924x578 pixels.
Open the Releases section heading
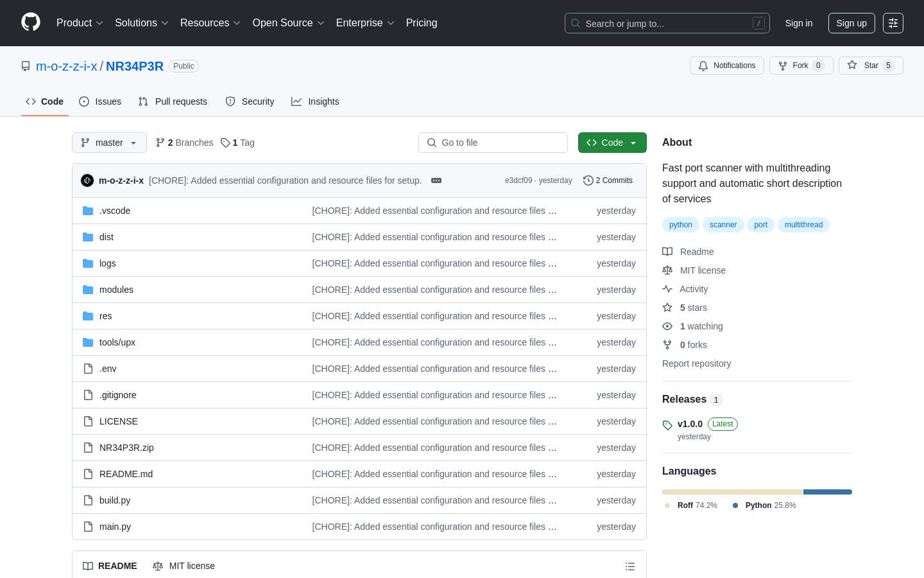pos(692,399)
